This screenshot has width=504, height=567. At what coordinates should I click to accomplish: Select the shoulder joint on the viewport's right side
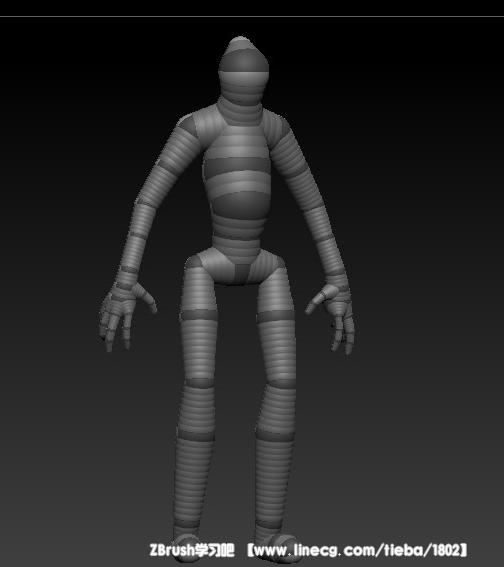tap(278, 127)
